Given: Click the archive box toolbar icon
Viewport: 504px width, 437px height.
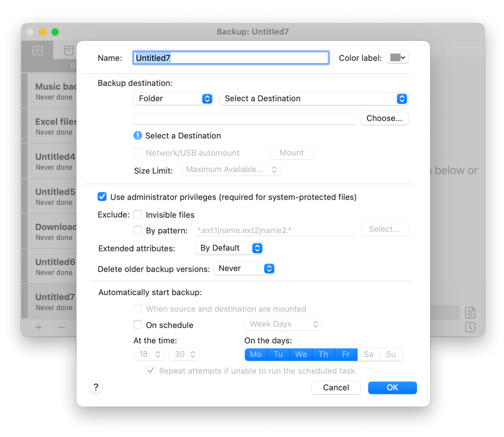Looking at the screenshot, I should pos(68,50).
